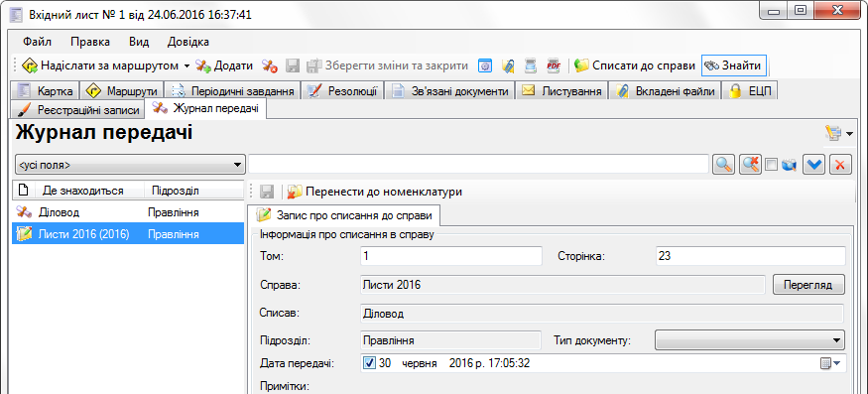Switch to the Вкладені файли tab
Image resolution: width=868 pixels, height=394 pixels.
(666, 91)
